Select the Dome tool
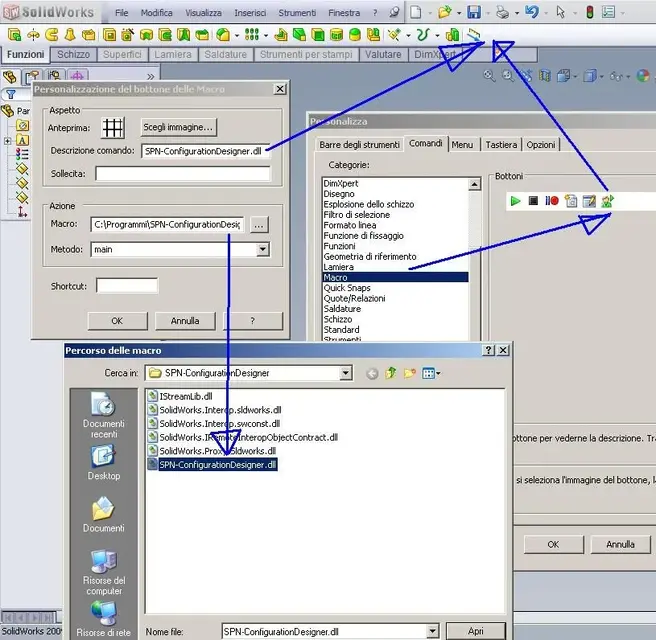This screenshot has height=640, width=656. tap(355, 35)
